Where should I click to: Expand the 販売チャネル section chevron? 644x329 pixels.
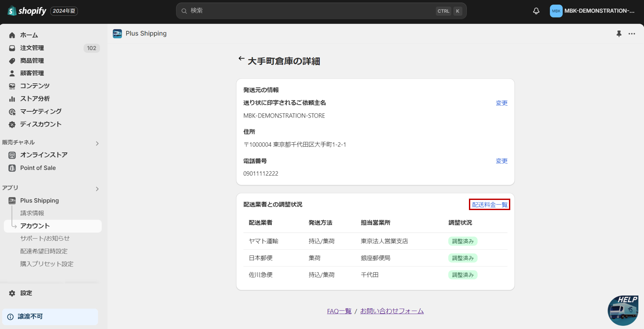pyautogui.click(x=97, y=143)
